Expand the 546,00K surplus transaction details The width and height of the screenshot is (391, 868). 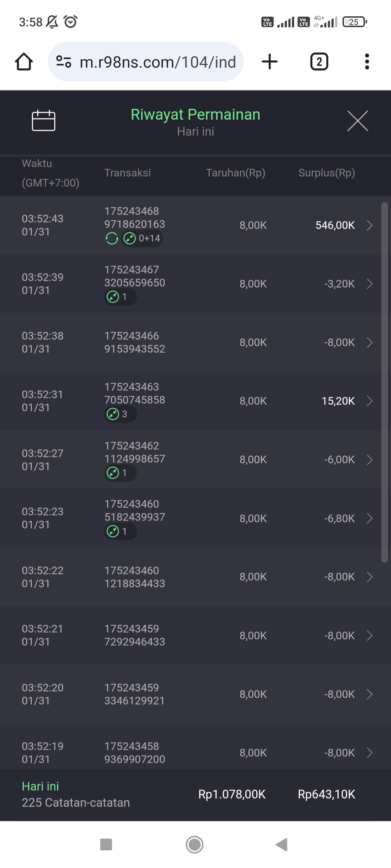(369, 225)
